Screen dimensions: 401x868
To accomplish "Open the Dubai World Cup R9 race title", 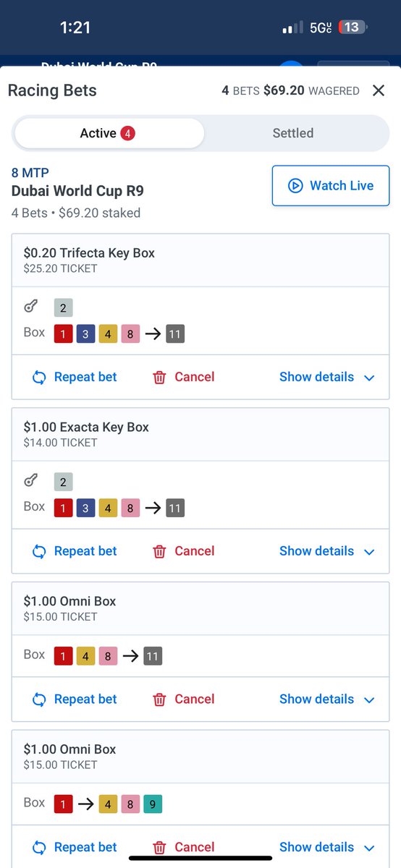I will pos(77,191).
